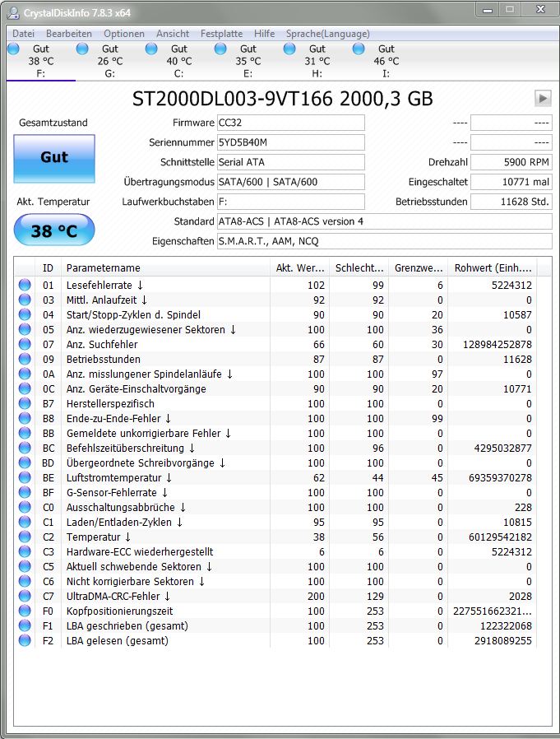
Task: Click the Eingeschaltet value 10771 mal
Action: 511,182
